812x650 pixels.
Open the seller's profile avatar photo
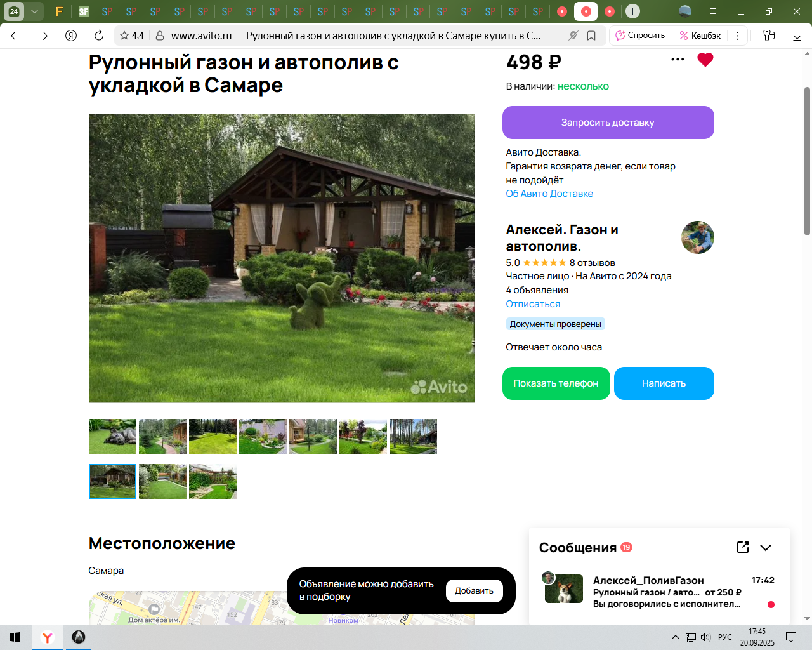698,237
